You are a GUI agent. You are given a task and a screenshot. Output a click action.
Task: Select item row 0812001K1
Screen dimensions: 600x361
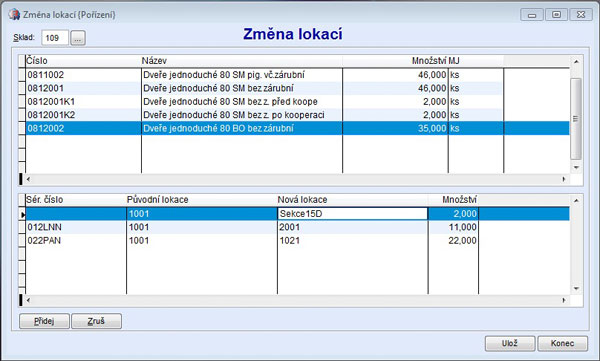pos(294,101)
